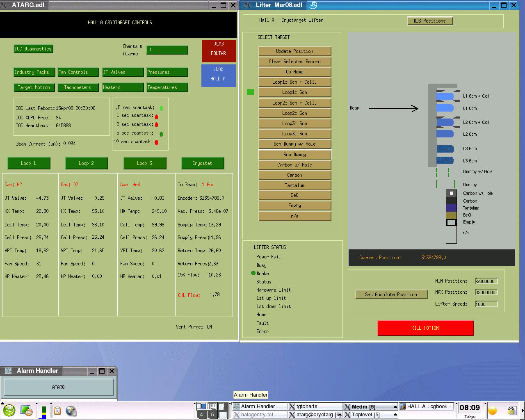Click the yellow weather icon near the clock
This screenshot has width=525, height=420.
coord(493,411)
